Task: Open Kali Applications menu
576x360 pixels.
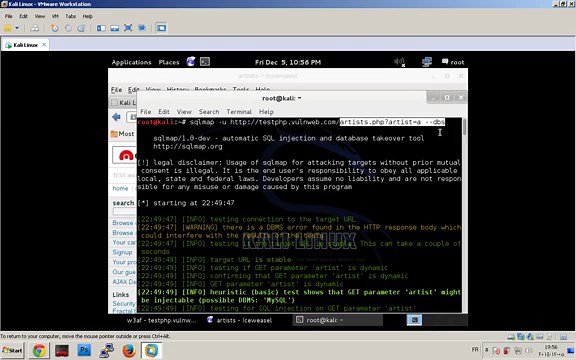Action: [x=132, y=62]
